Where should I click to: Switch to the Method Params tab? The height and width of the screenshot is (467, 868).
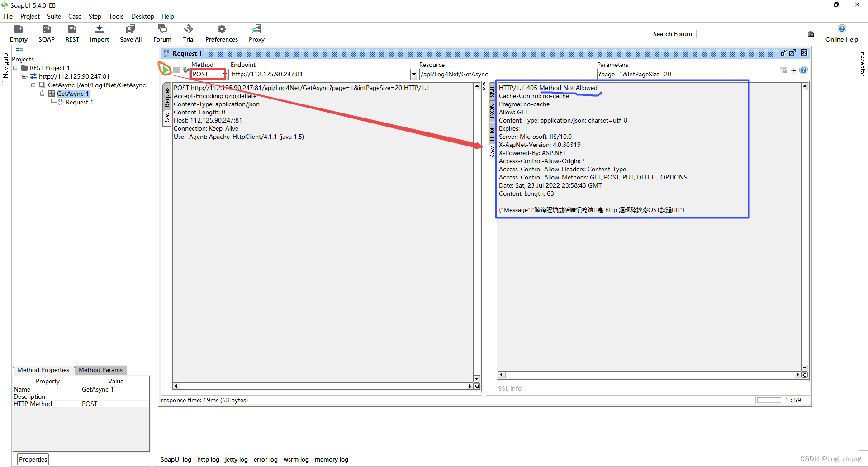(100, 370)
